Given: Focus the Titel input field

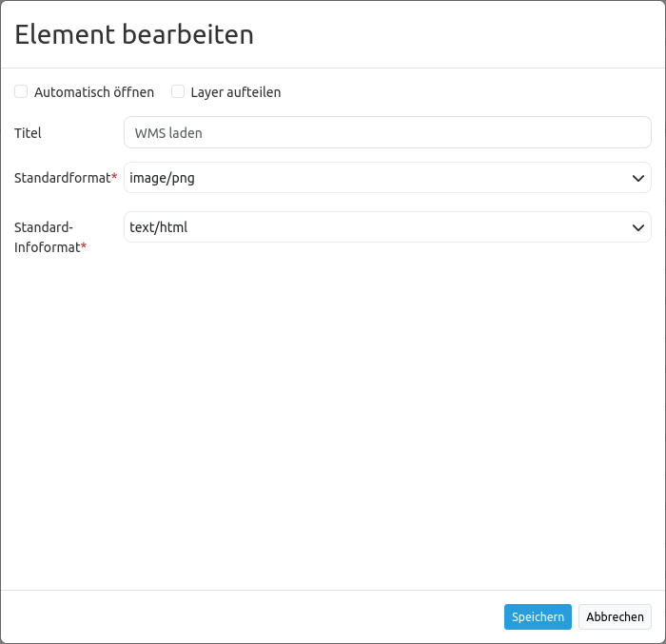Looking at the screenshot, I should coord(387,133).
